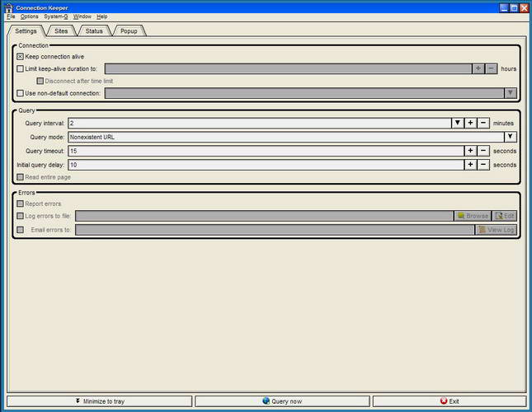Click minus for keep-alive duration hours
Viewport: 532px width, 412px height.
(x=492, y=68)
